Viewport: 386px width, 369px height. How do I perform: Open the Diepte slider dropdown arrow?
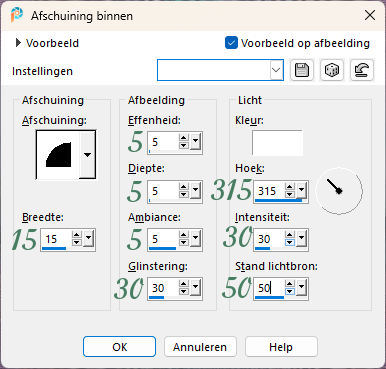point(195,191)
